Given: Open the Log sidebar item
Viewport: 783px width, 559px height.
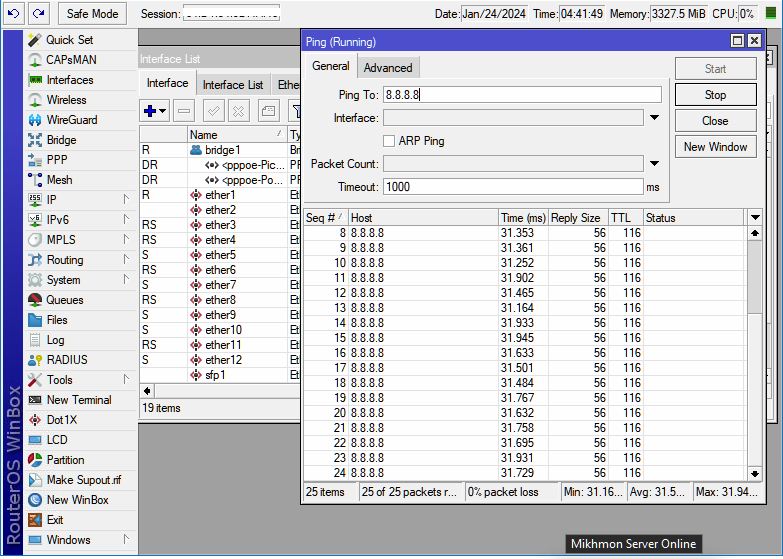Looking at the screenshot, I should point(55,340).
